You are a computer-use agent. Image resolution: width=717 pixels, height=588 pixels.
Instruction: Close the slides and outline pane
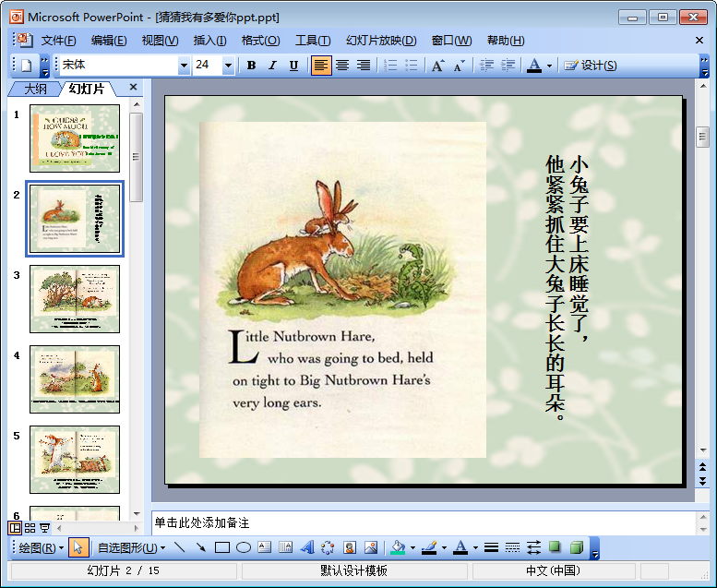[133, 87]
